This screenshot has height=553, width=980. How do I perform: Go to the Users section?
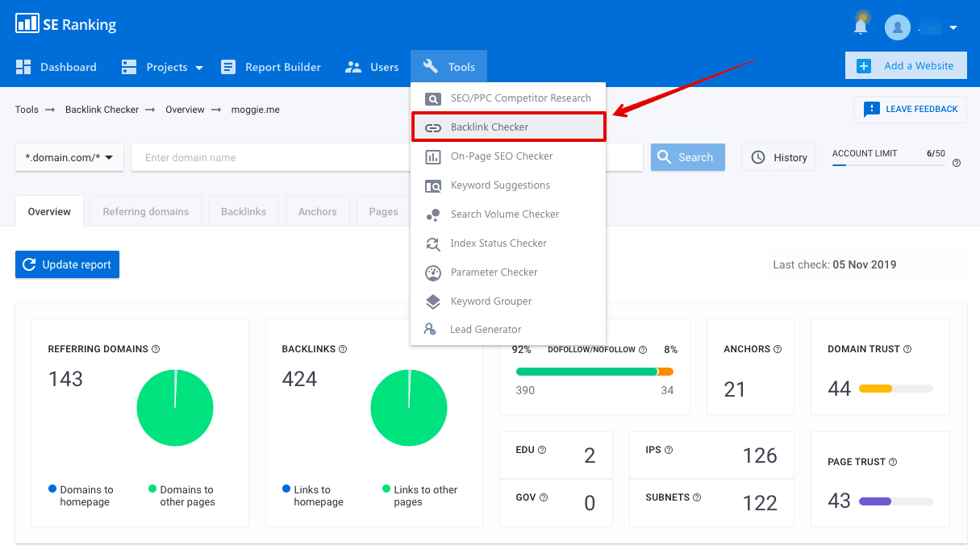[x=372, y=67]
